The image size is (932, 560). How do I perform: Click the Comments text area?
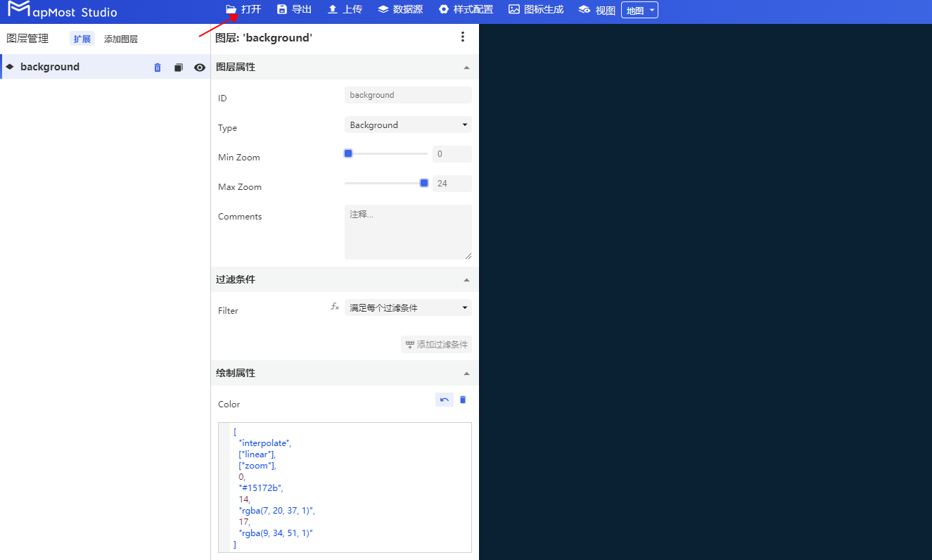point(408,232)
